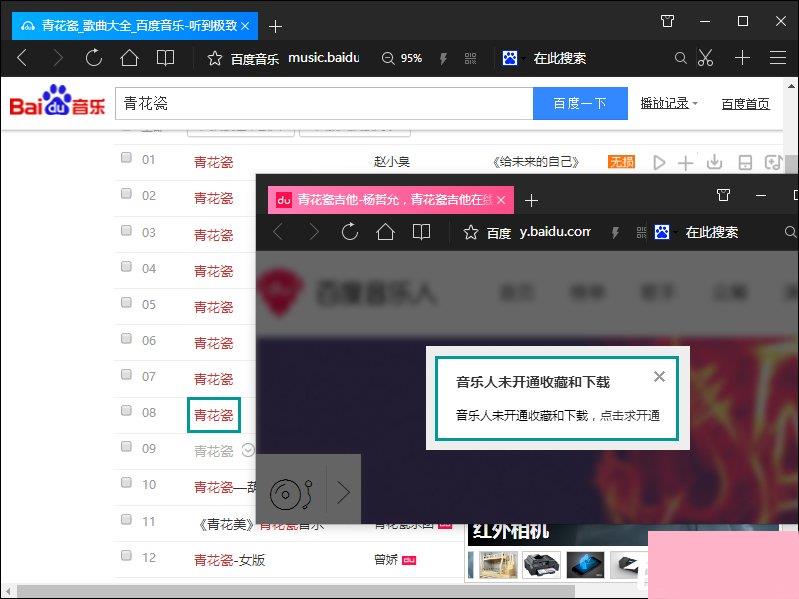Close the 音乐人未开通收藏和下载 dialog

(659, 376)
